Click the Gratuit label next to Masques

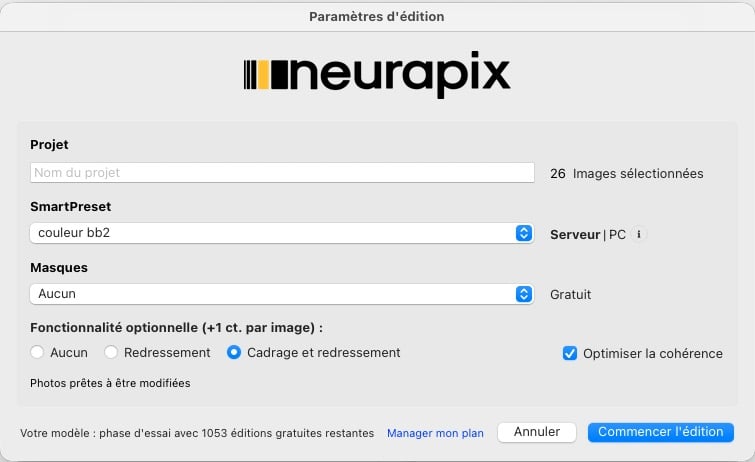571,294
